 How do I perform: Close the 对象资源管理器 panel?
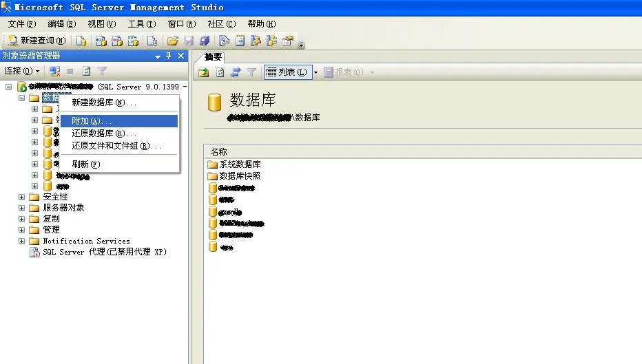point(181,56)
